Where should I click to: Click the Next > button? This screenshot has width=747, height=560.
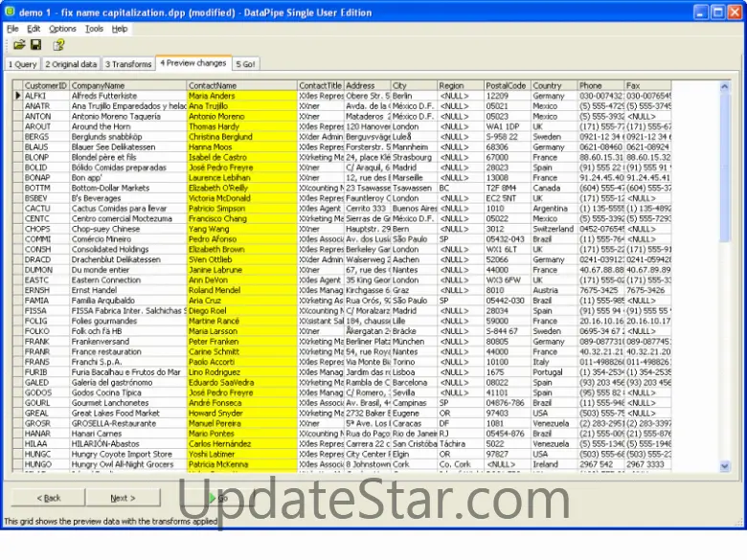pyautogui.click(x=123, y=498)
